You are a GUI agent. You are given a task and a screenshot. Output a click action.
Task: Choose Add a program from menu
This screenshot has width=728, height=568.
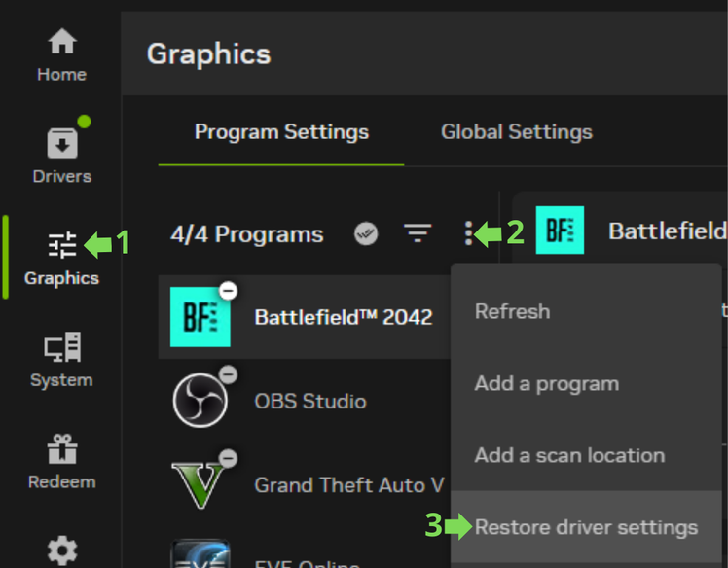586,384
